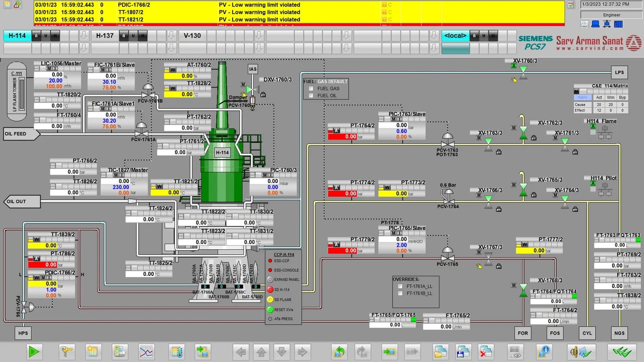Expand the dropdown arrow next to V-130 area
This screenshot has width=644, height=362.
click(x=259, y=35)
